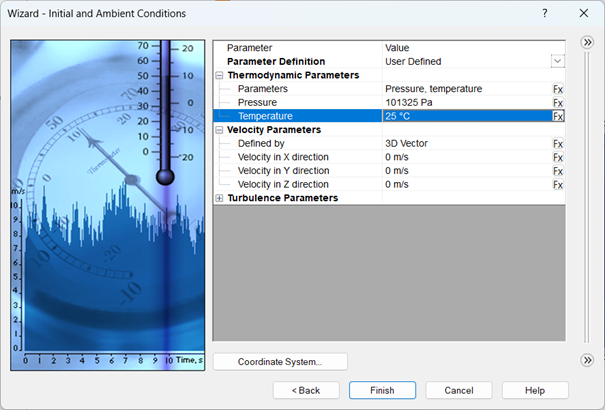This screenshot has height=410, width=605.
Task: Go back with the Back button
Action: coord(305,390)
